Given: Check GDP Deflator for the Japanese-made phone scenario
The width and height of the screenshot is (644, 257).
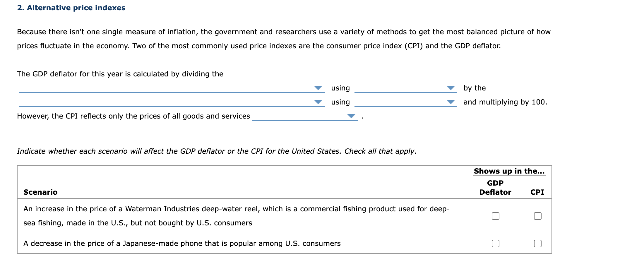Looking at the screenshot, I should click(495, 243).
